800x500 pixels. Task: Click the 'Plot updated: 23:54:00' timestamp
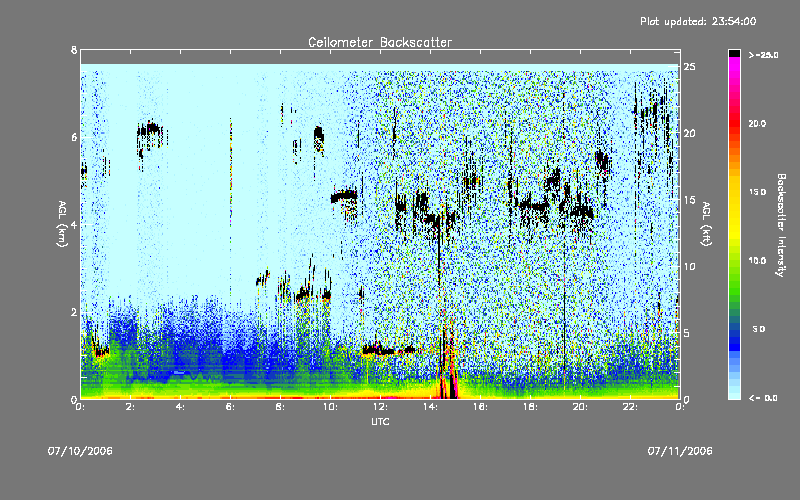click(x=698, y=21)
